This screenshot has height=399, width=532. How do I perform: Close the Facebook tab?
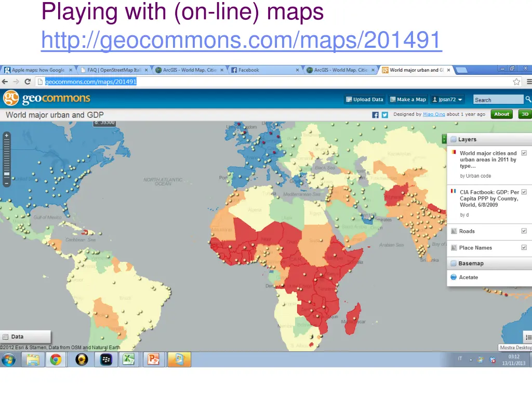click(297, 70)
